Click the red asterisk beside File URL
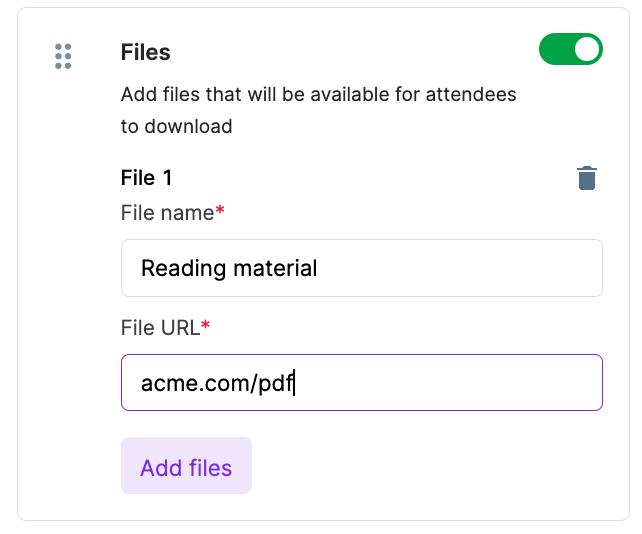 pos(206,326)
